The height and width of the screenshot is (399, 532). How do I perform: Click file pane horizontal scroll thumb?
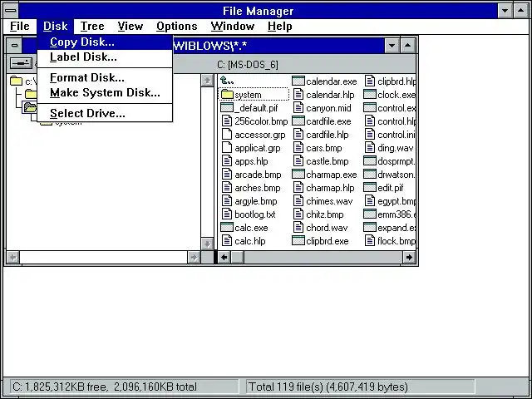tap(237, 257)
